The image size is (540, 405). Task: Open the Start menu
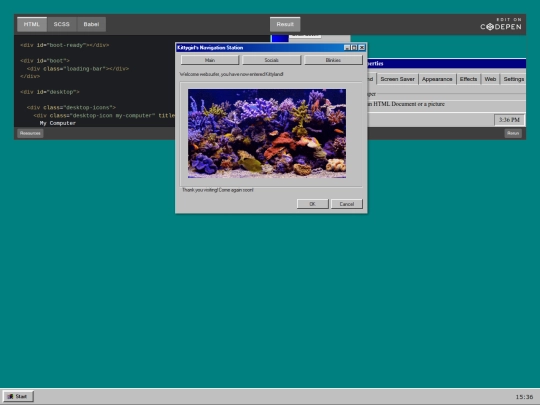18,396
